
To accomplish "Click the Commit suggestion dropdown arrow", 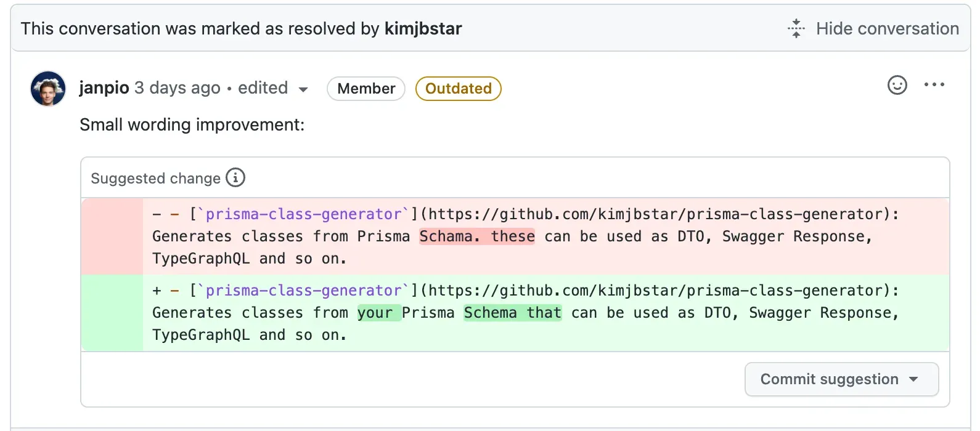I will 913,379.
